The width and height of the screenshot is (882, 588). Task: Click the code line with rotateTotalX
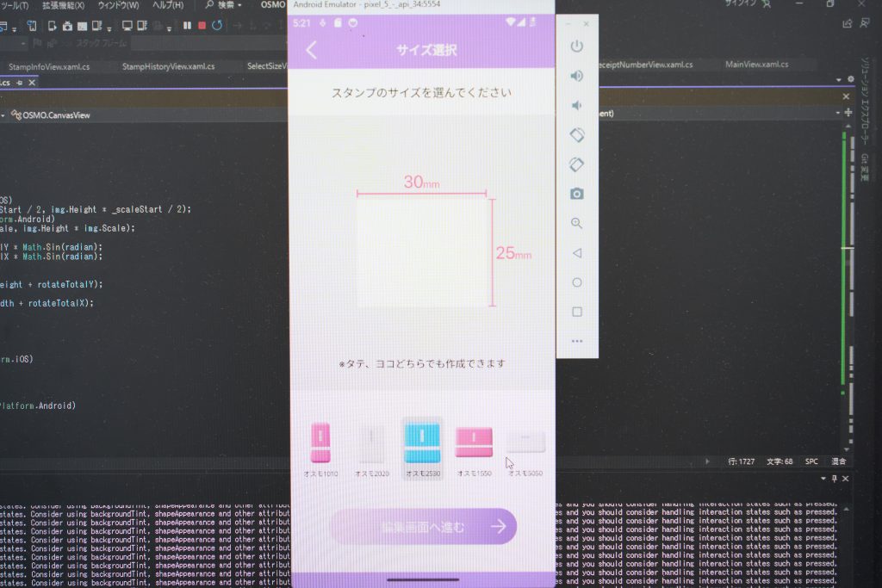coord(47,303)
